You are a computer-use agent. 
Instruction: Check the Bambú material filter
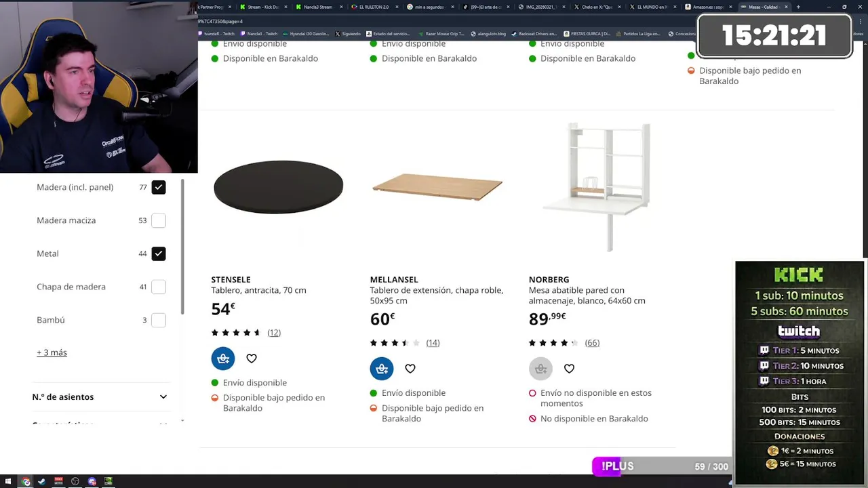click(x=159, y=320)
